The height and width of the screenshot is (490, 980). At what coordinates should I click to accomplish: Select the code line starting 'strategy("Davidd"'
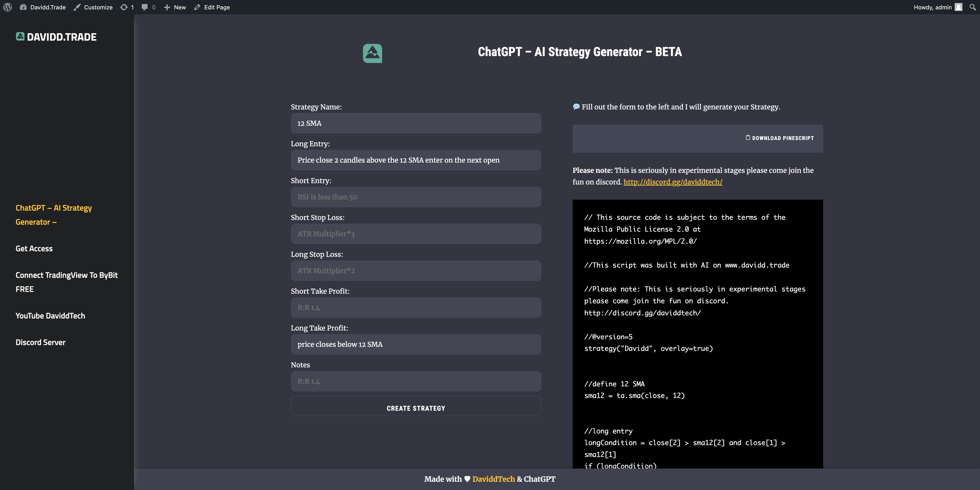click(x=648, y=349)
